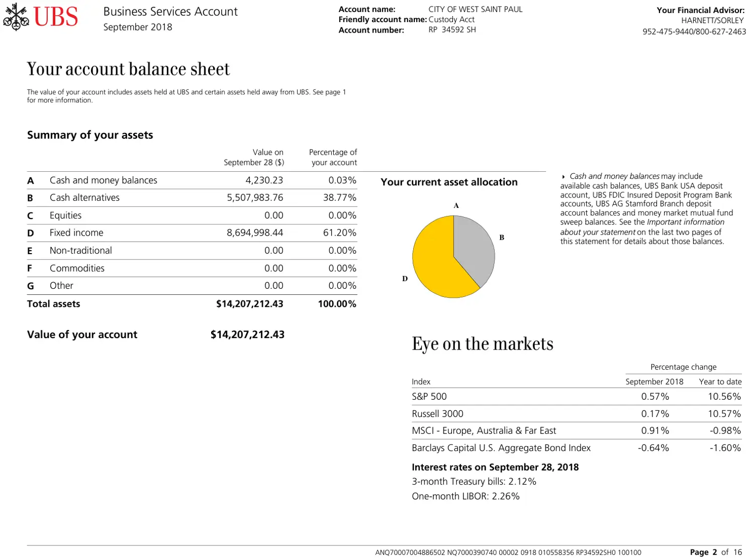Select the amount in the Total assets row
749x560 pixels.
(250, 304)
